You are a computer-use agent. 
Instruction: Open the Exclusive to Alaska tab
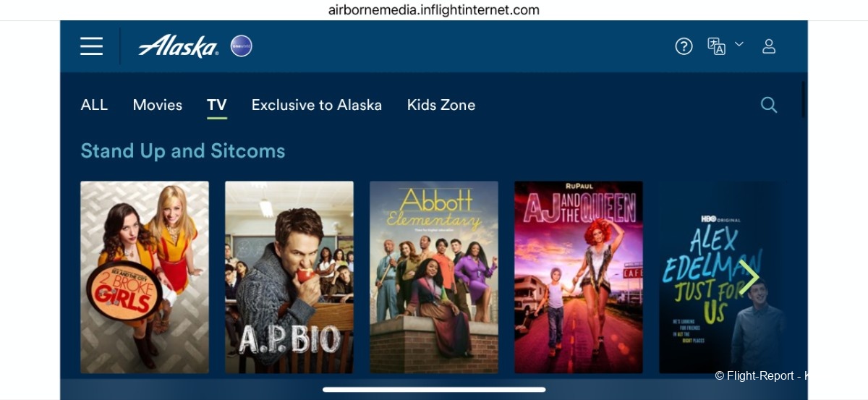click(x=317, y=105)
